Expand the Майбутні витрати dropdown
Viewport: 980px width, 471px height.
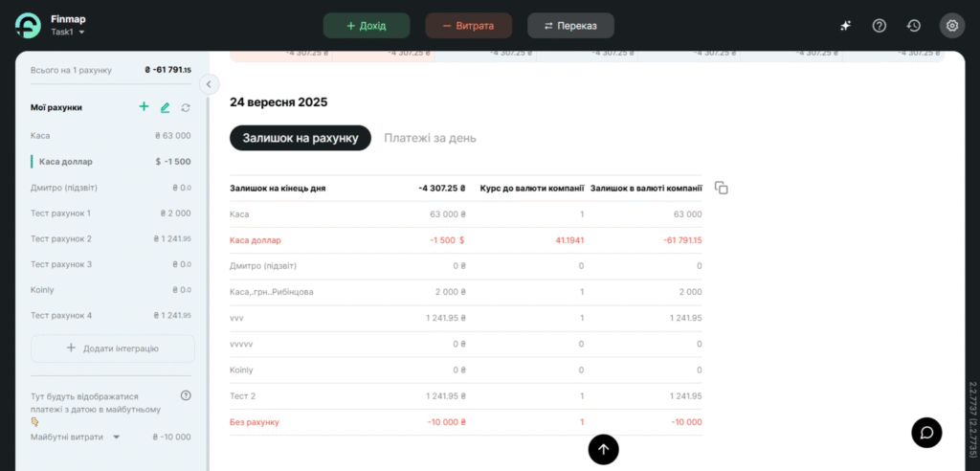116,437
